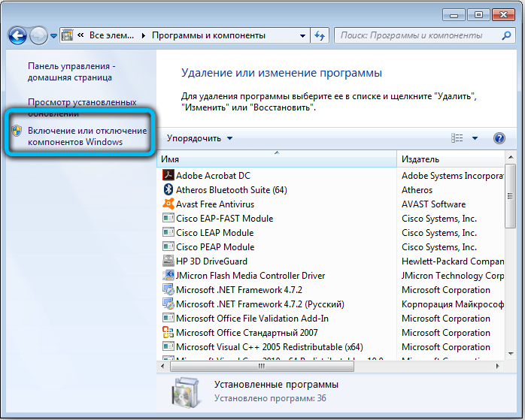
Task: Open help with the blue question icon
Action: point(499,138)
